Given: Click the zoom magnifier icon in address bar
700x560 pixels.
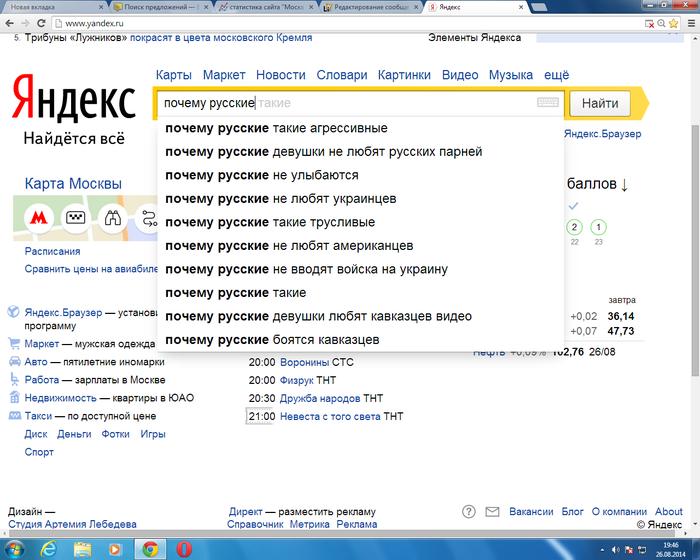Looking at the screenshot, I should [661, 23].
